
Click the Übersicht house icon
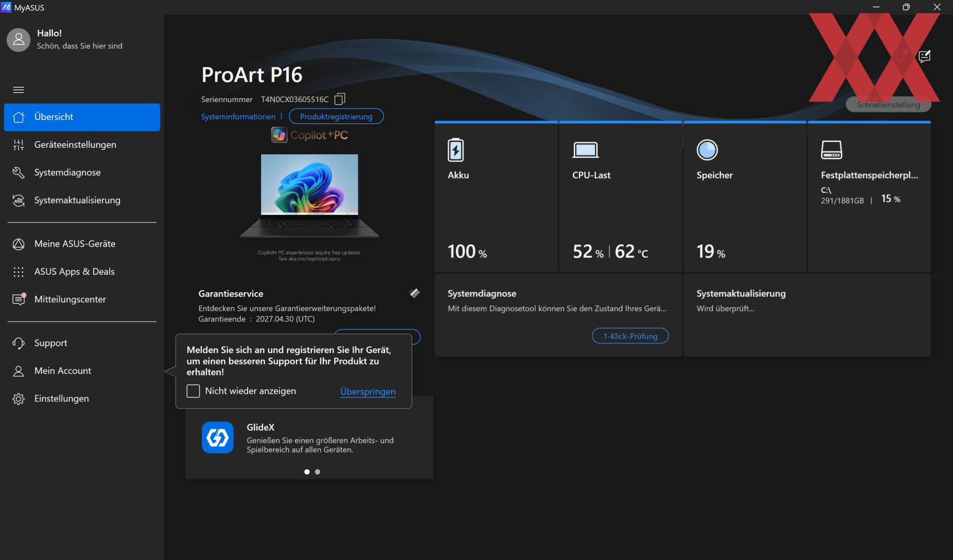pos(18,117)
